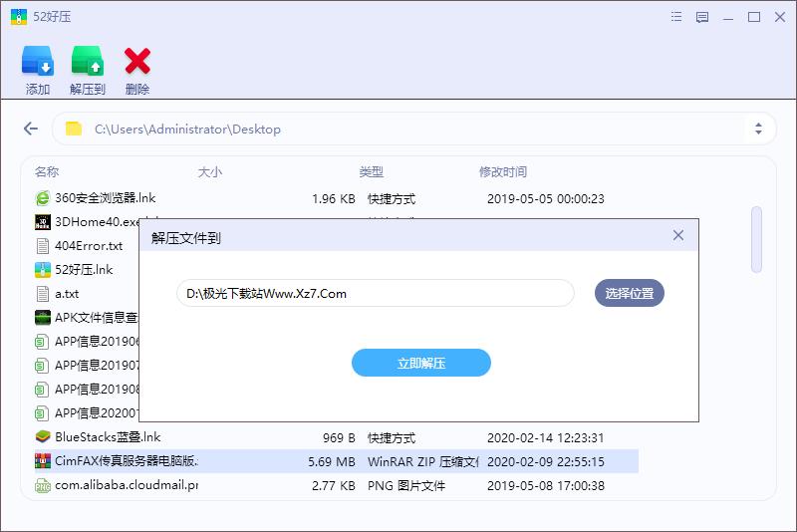Image resolution: width=797 pixels, height=532 pixels.
Task: Click the 添加 (add) toolbar icon
Action: tap(38, 61)
